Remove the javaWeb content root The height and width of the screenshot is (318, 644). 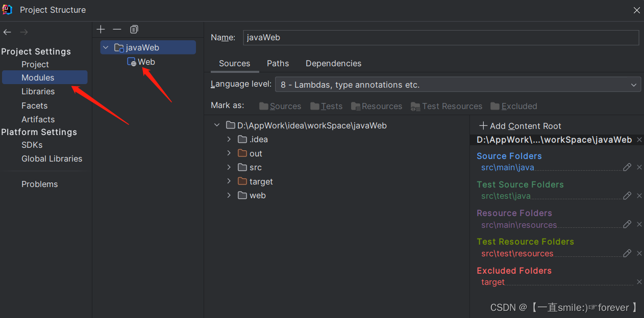tap(639, 140)
